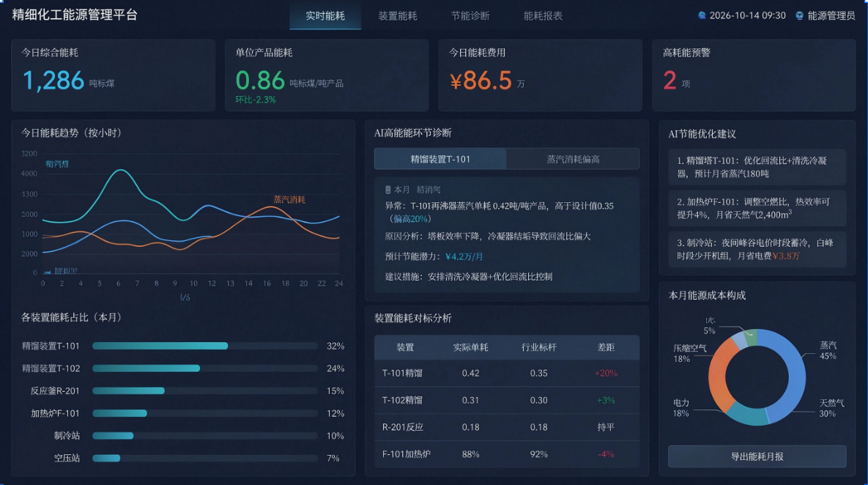Click the 建议措施 line in diagnosis
Screen dimensions: 868x485
(x=468, y=276)
